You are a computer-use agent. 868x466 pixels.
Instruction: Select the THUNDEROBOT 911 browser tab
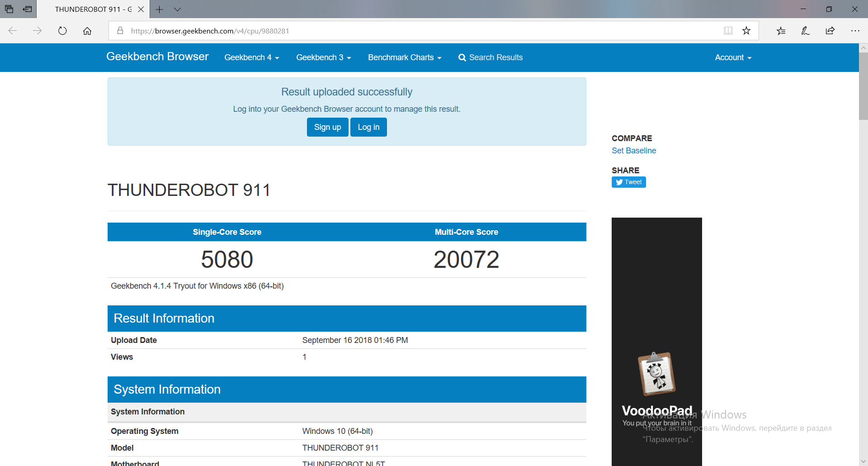[x=93, y=9]
